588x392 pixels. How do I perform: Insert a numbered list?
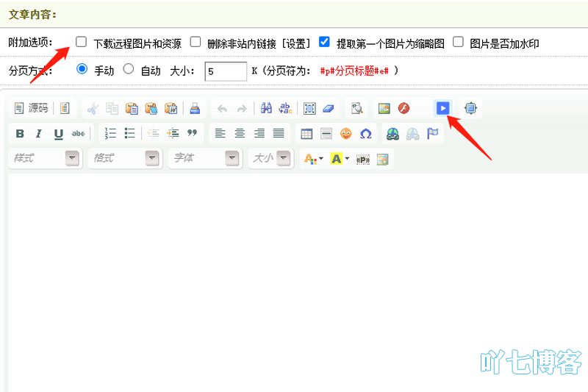coord(111,133)
